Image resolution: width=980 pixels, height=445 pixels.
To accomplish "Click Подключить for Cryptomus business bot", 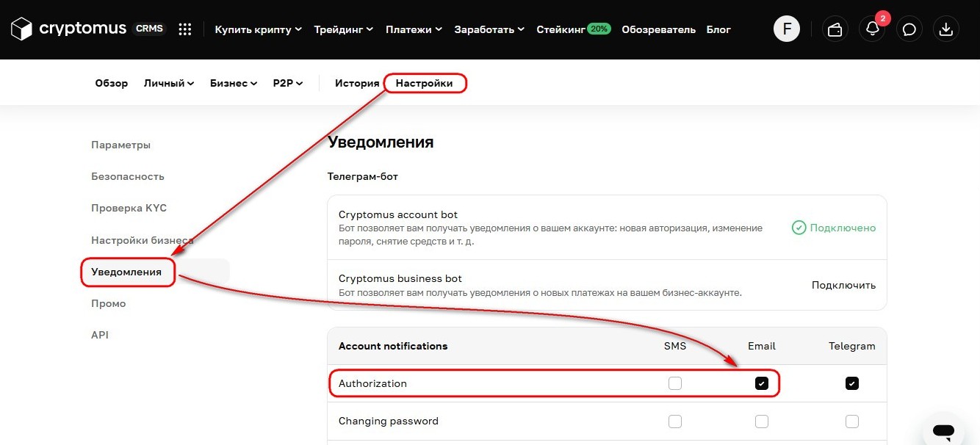I will (843, 285).
